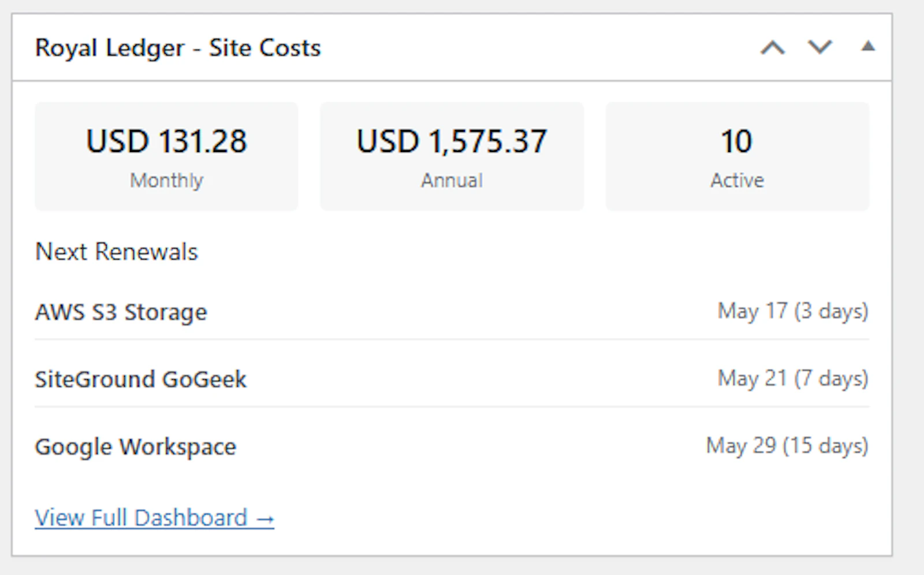Click the May 17 (3 days) date
Image resolution: width=924 pixels, height=575 pixels.
793,311
